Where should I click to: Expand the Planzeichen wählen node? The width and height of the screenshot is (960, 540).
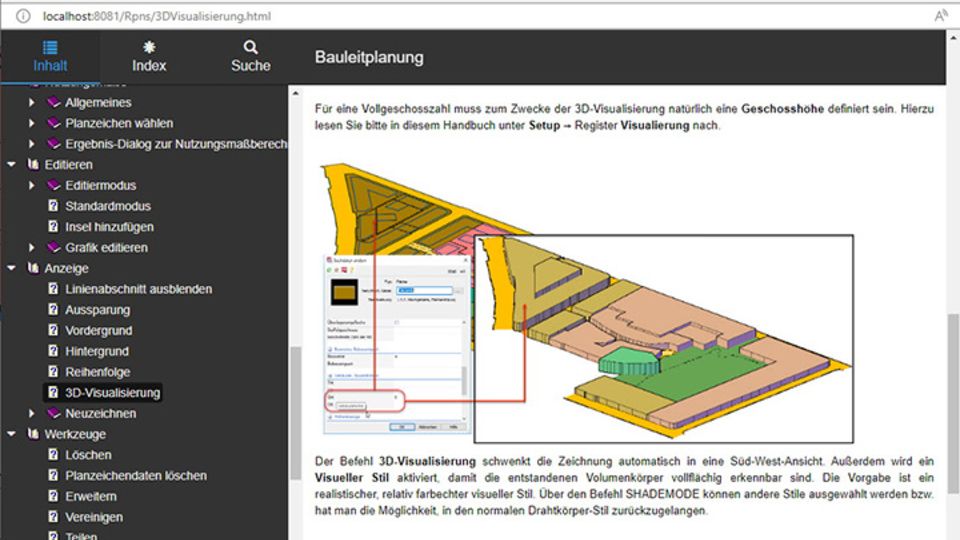(x=31, y=123)
